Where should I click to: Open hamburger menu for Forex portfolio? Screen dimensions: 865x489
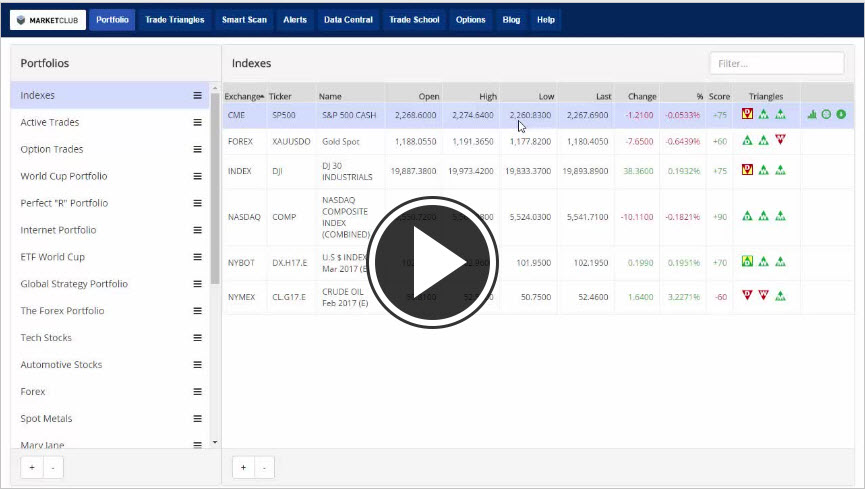point(197,392)
